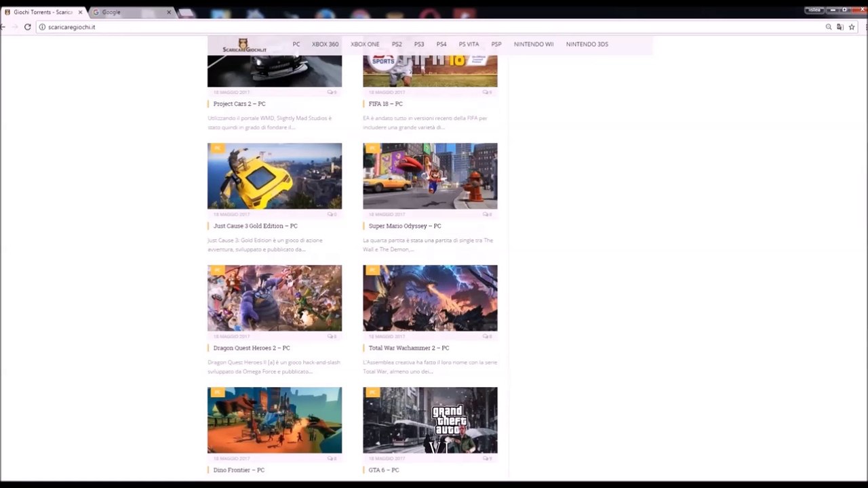Viewport: 868px width, 488px height.
Task: Click Just Cause 3 excerpt "gioco di azione"
Action: 265,245
